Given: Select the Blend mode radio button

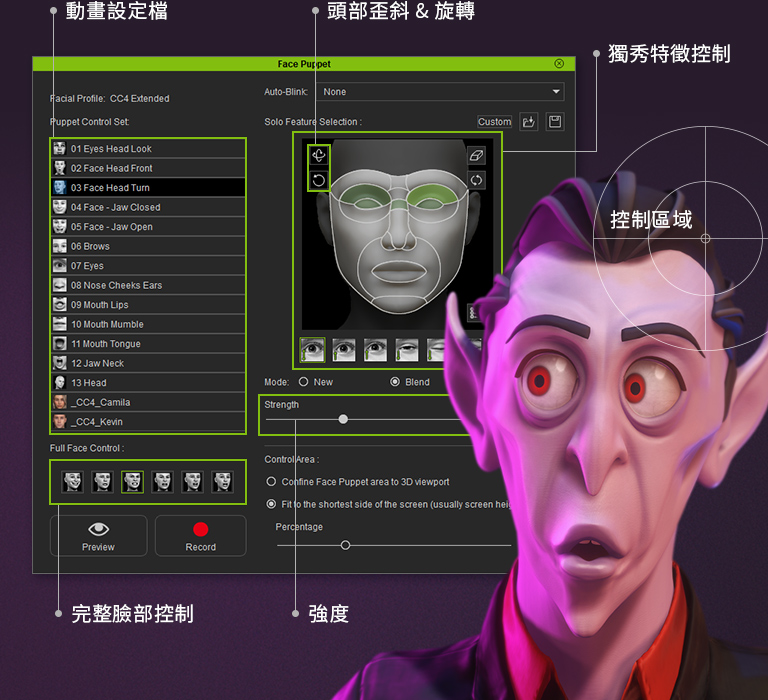Looking at the screenshot, I should click(395, 382).
